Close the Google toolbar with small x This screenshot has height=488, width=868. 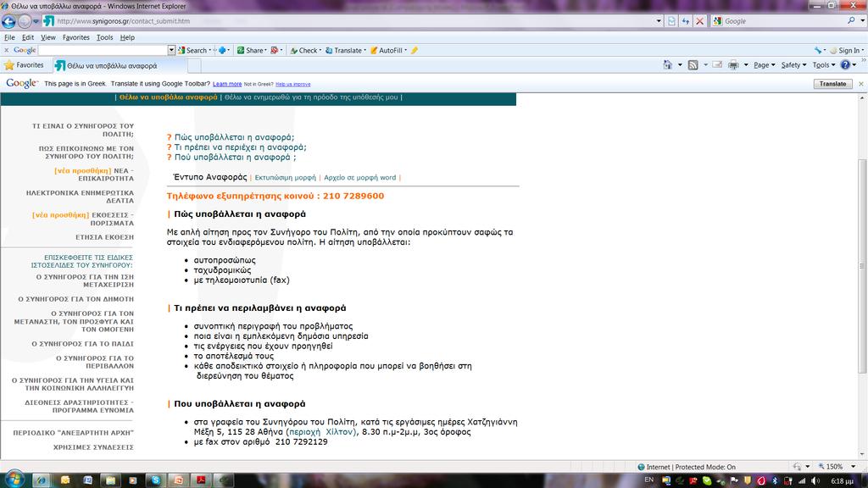pos(7,50)
